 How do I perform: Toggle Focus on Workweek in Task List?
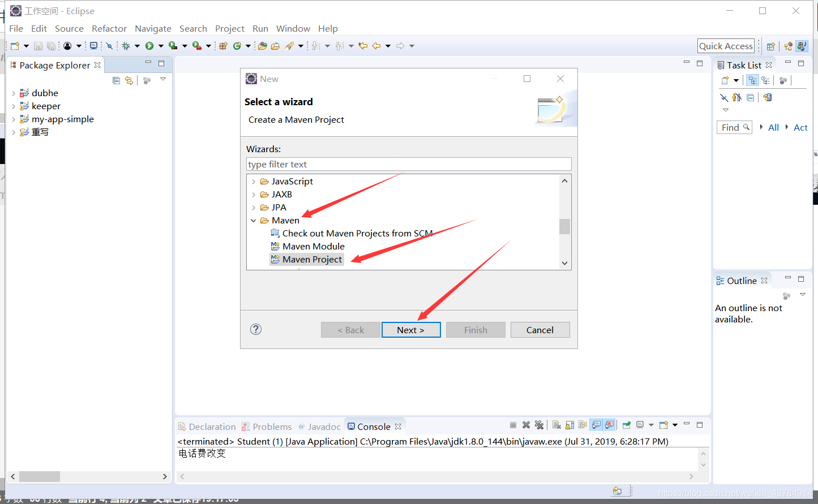coord(783,80)
